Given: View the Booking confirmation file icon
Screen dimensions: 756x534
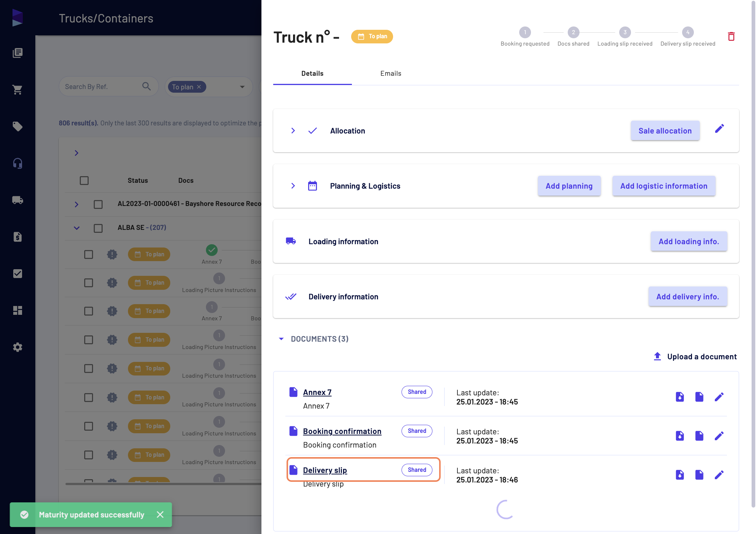Looking at the screenshot, I should coord(699,436).
